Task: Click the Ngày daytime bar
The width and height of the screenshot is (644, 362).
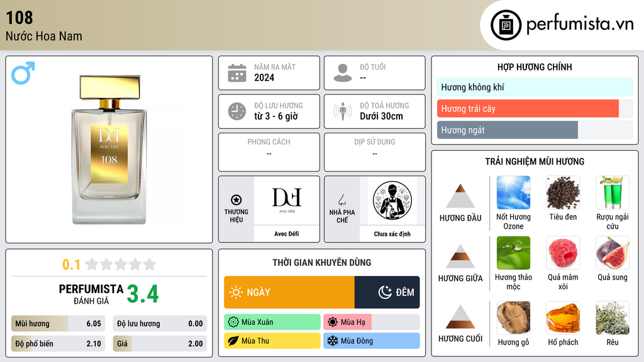Action: (x=289, y=292)
